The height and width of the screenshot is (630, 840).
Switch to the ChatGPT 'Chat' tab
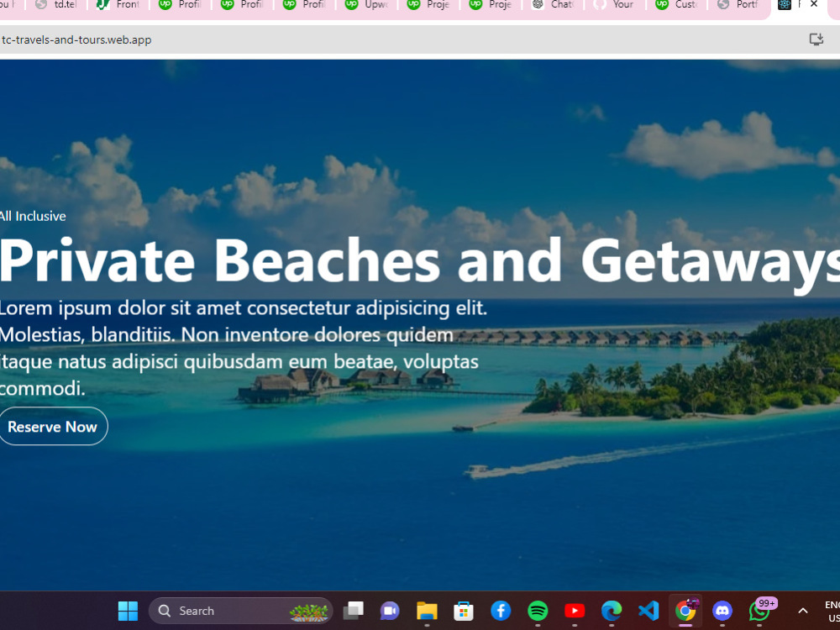pos(554,5)
